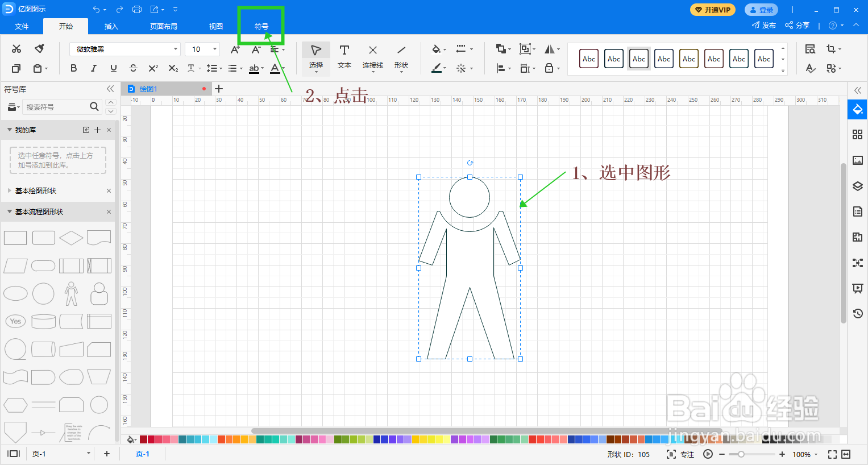The image size is (868, 465).
Task: Open the Line color dropdown in ribbon
Action: (x=439, y=68)
